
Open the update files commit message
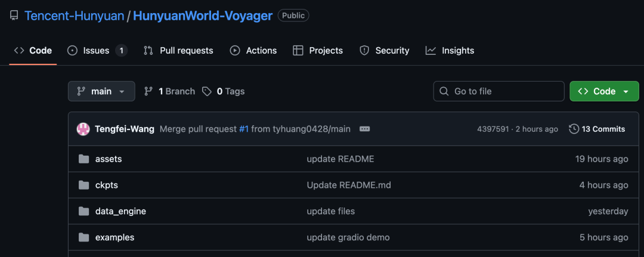330,212
